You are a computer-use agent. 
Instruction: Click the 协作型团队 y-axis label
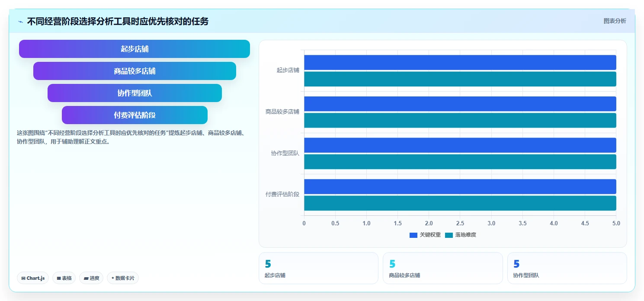coord(285,153)
